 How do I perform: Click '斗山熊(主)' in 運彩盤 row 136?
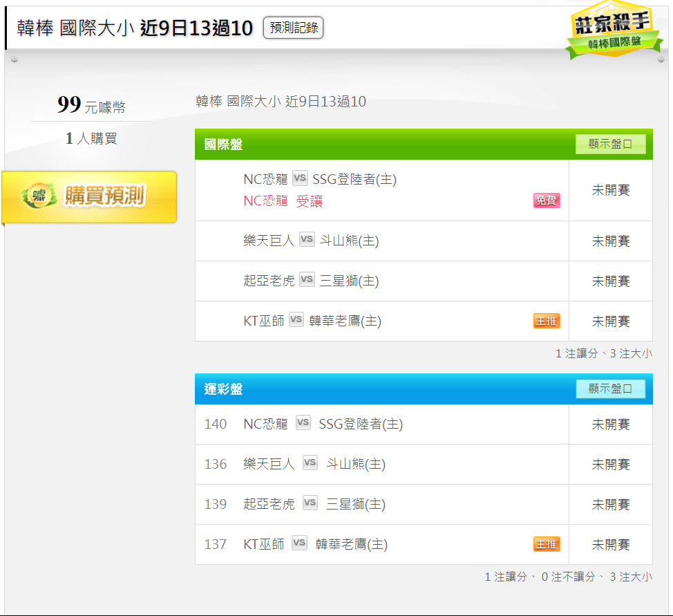point(356,464)
